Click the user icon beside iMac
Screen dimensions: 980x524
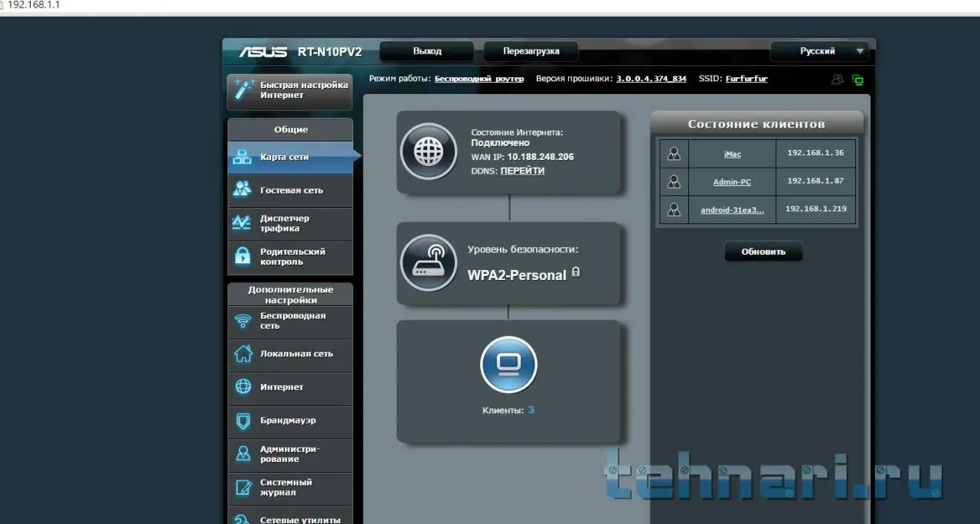click(x=674, y=154)
